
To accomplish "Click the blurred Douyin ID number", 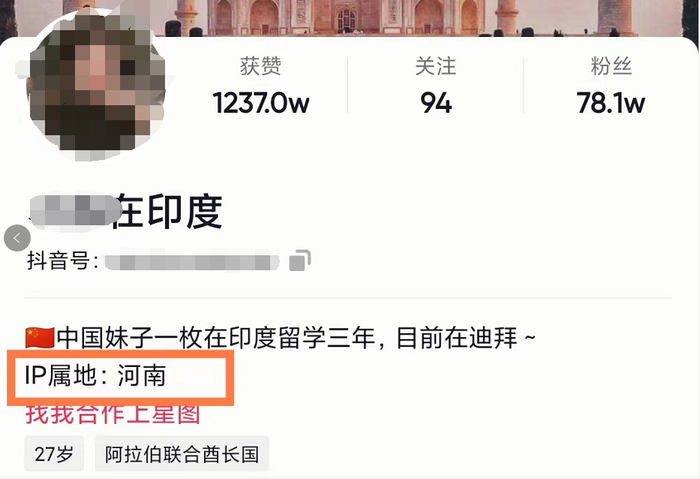I will (192, 262).
